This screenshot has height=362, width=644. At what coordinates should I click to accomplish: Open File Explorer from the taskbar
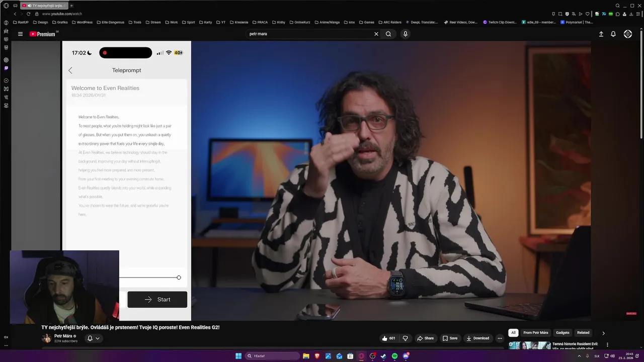tap(306, 356)
